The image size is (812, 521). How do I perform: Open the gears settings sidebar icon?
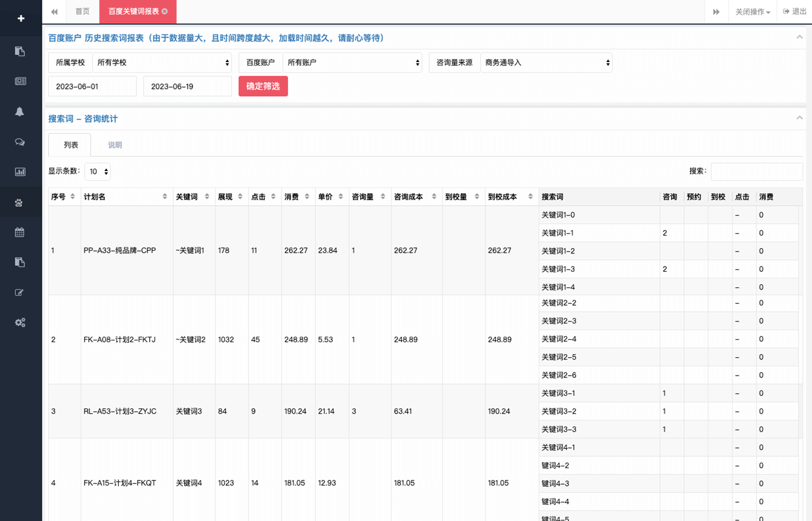20,322
